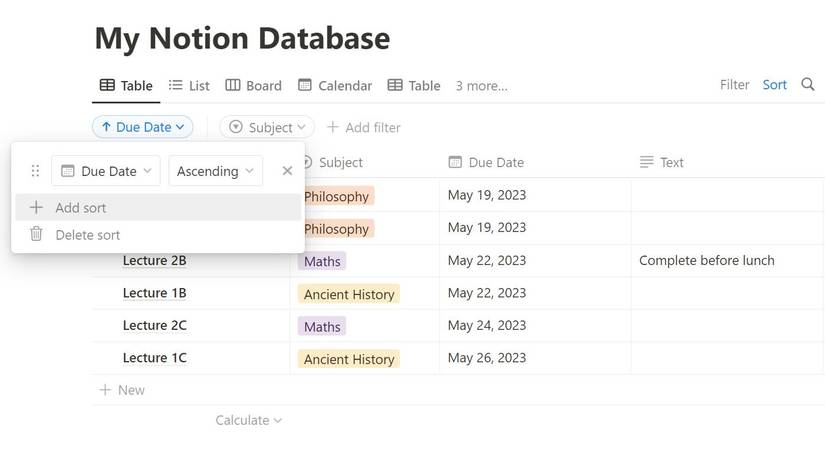Click the Due Date sort pill

point(142,127)
